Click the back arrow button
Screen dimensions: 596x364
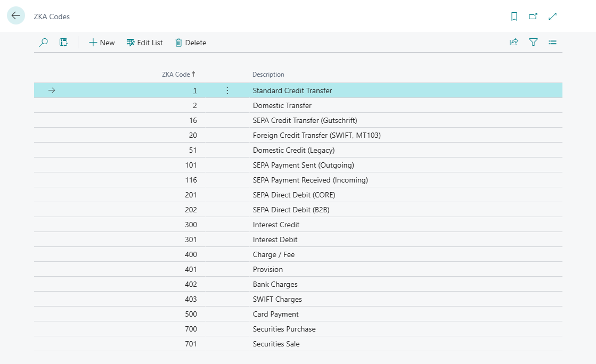[15, 16]
